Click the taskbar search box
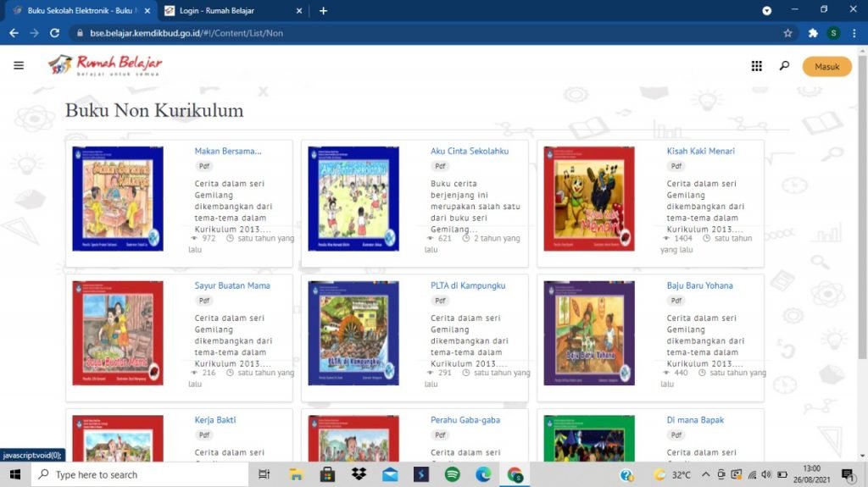Screen dimensions: 868x487 tap(140, 475)
